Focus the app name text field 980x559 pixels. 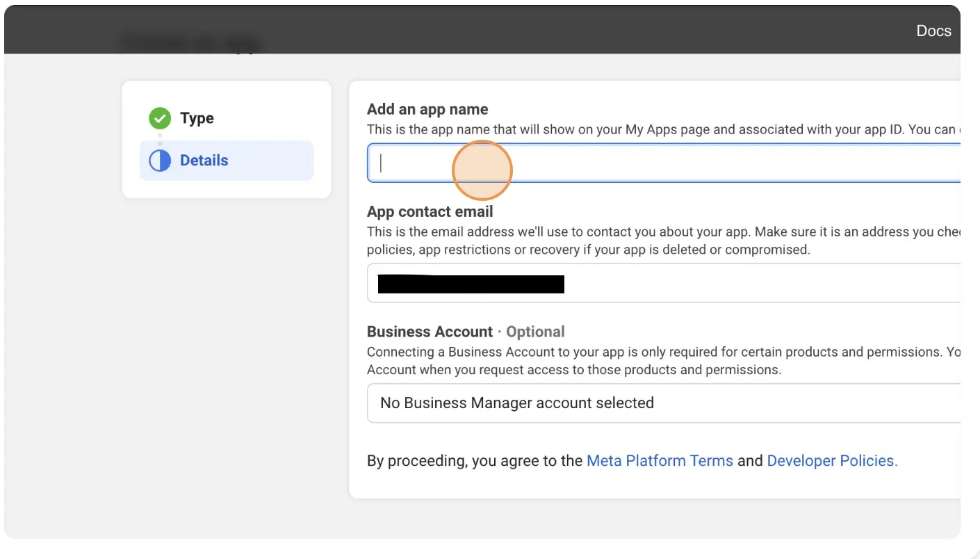pyautogui.click(x=664, y=163)
